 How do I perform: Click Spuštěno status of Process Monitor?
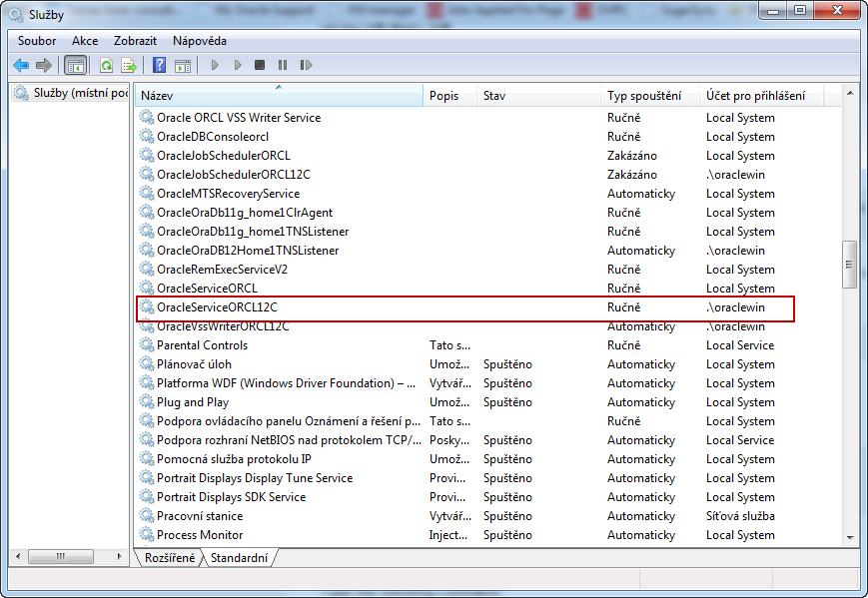tap(507, 535)
